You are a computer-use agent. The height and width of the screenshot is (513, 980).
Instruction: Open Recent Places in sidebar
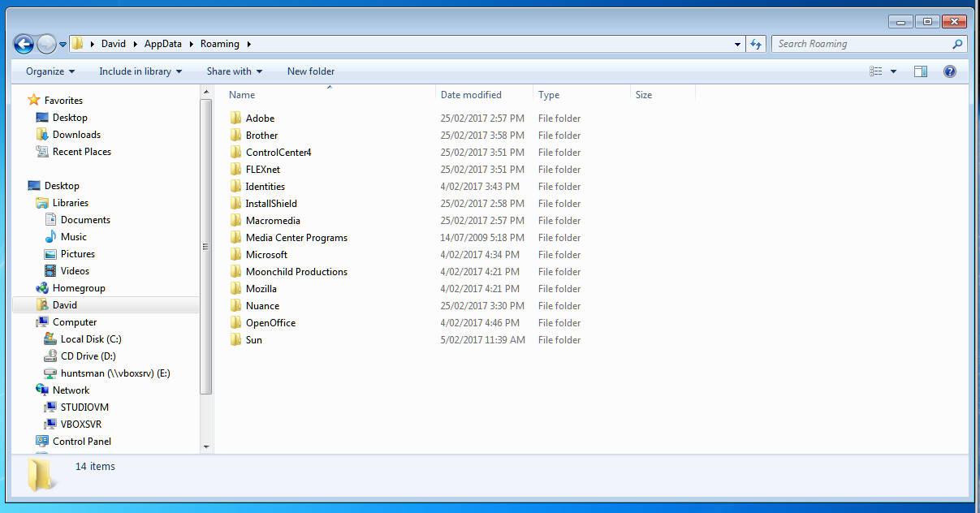click(x=81, y=152)
